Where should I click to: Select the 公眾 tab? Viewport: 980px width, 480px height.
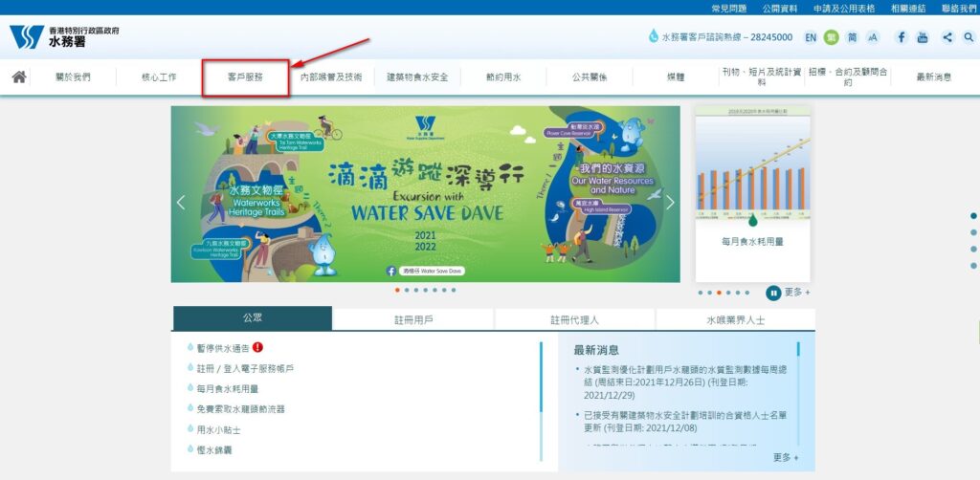tap(253, 317)
